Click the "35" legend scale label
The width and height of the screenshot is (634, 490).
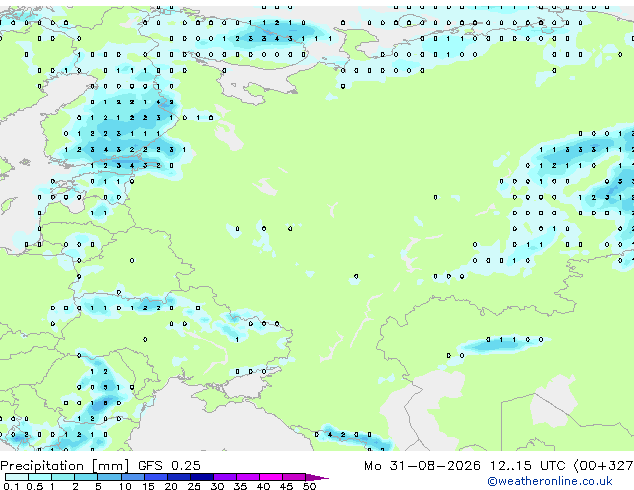coord(240,486)
